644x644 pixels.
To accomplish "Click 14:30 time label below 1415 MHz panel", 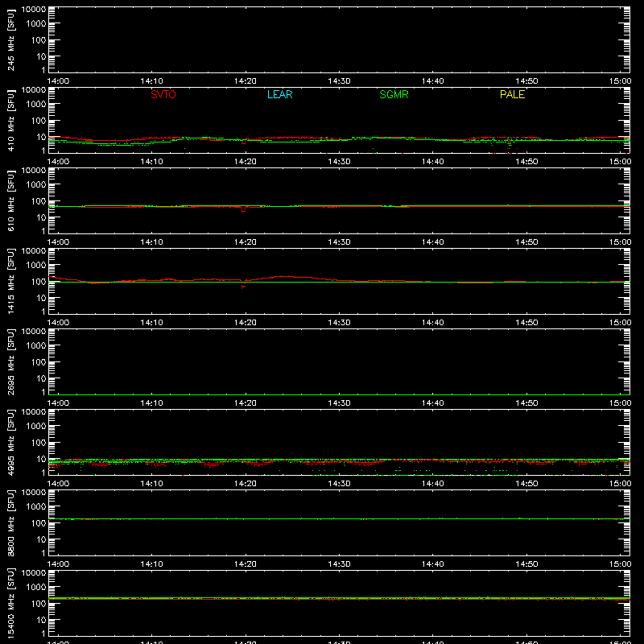I will pos(339,323).
